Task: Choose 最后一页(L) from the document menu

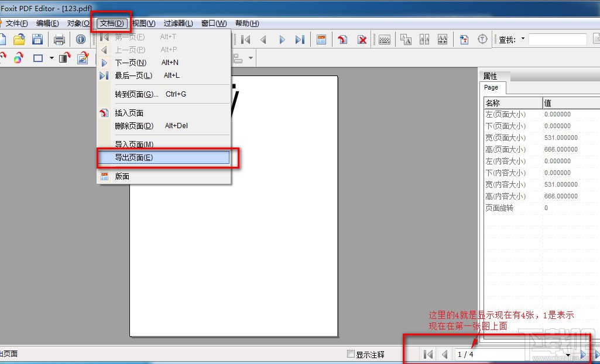Action: click(164, 75)
